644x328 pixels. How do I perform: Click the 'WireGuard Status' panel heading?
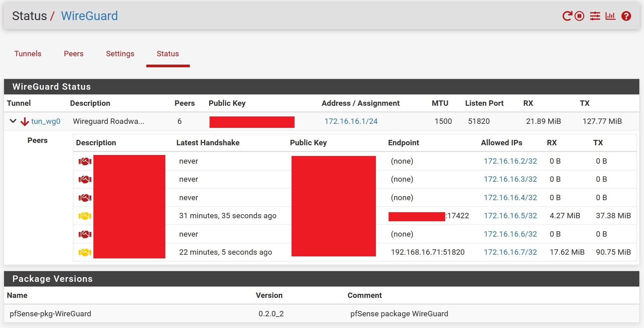tap(52, 87)
